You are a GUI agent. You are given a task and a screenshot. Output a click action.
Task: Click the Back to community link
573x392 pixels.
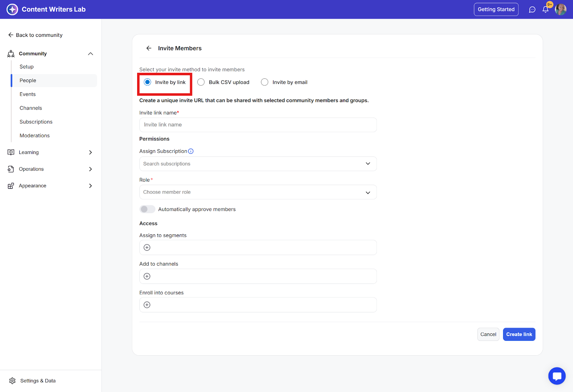(x=35, y=35)
